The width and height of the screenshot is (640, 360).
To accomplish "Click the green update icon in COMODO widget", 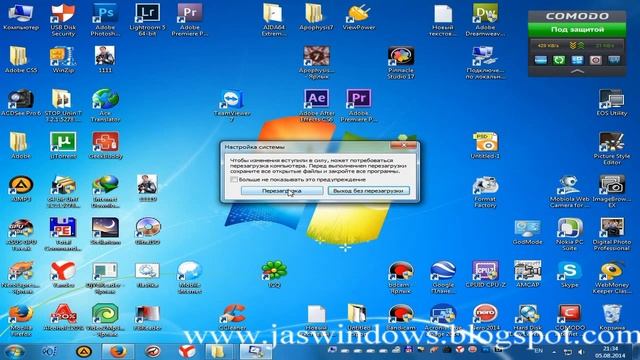I will 559,60.
